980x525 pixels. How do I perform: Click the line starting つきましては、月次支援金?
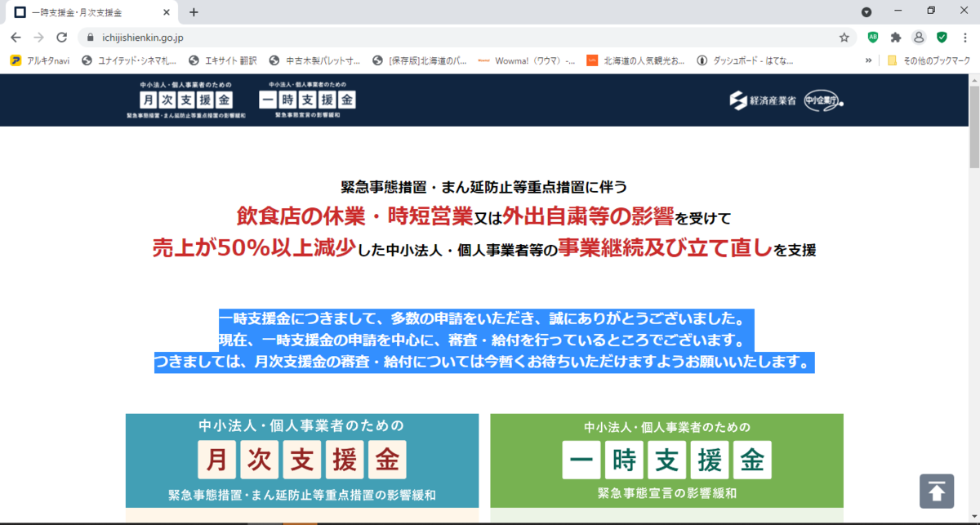coord(486,361)
